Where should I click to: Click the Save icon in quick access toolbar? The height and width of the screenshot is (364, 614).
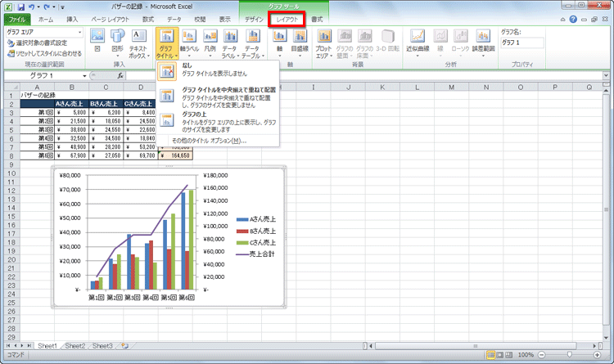coord(20,6)
